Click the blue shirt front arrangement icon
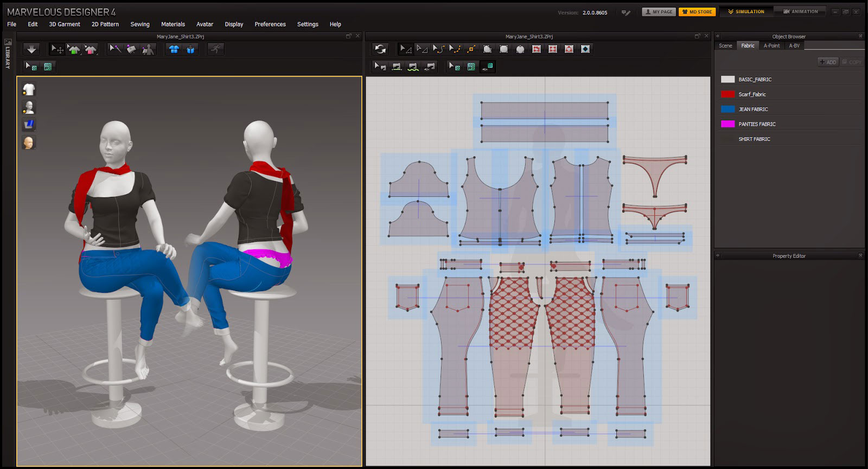This screenshot has width=868, height=469. [x=174, y=49]
